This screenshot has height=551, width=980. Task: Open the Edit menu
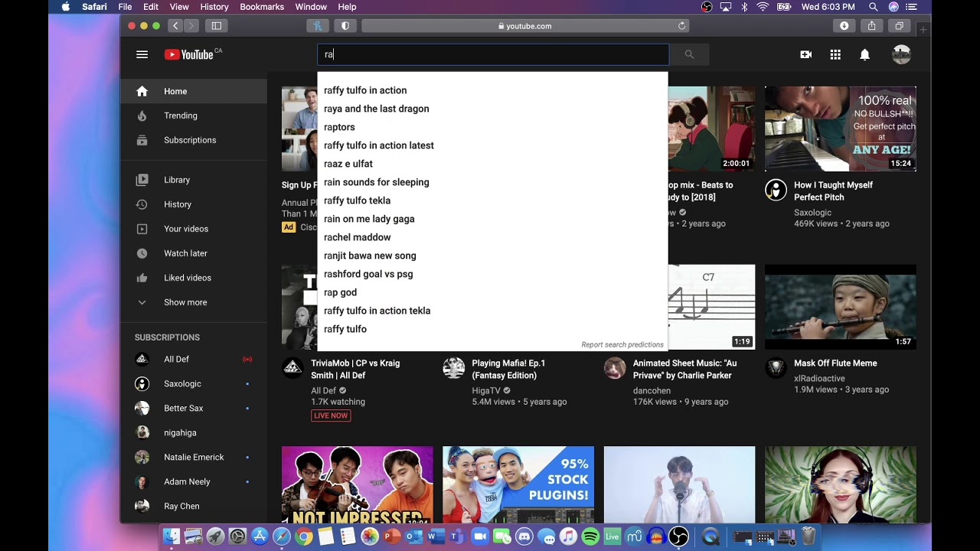click(151, 7)
